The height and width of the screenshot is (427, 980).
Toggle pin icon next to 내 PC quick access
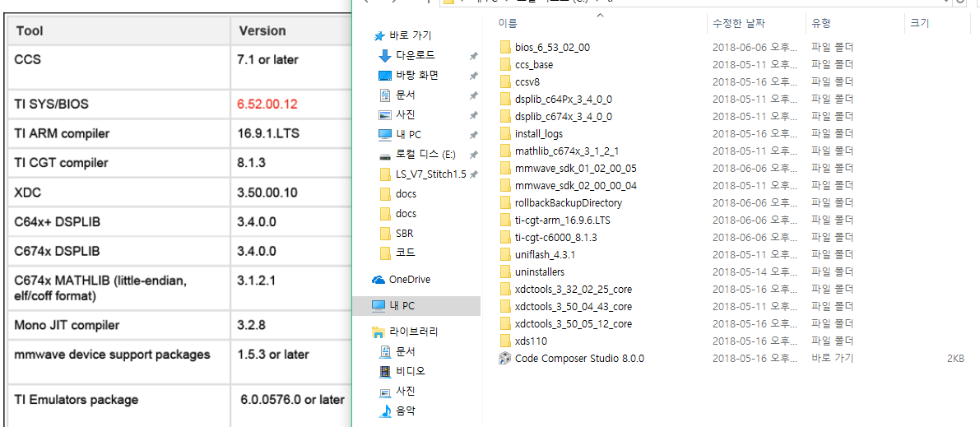point(474,134)
